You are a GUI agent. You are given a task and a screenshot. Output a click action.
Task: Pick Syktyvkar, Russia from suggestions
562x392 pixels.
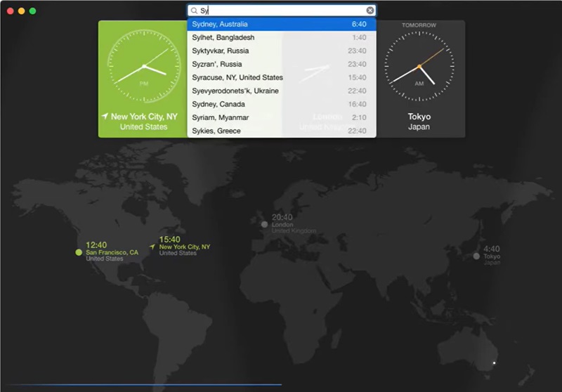pyautogui.click(x=282, y=51)
